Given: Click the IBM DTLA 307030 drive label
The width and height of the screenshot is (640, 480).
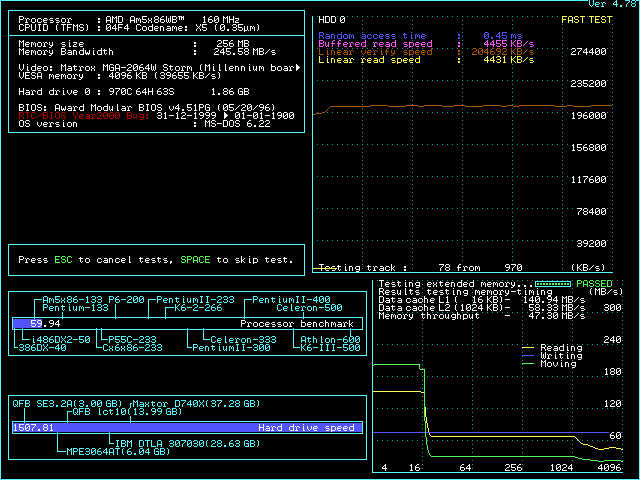Looking at the screenshot, I should pyautogui.click(x=187, y=444).
